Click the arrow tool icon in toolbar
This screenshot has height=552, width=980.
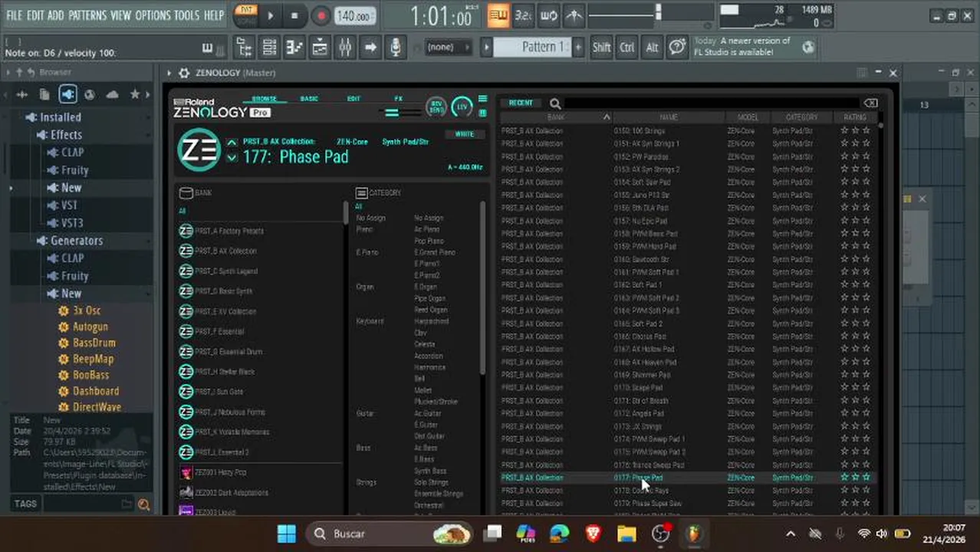point(370,48)
